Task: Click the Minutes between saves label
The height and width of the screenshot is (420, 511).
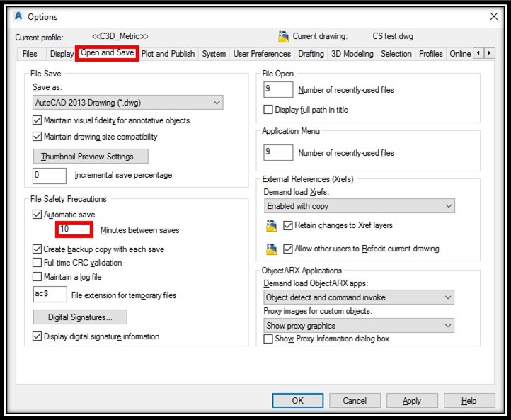Action: point(140,230)
